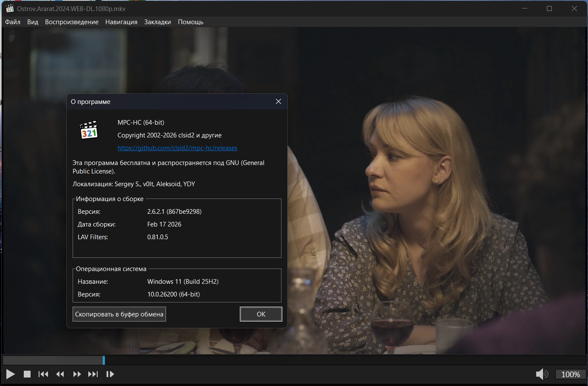Open the Вид menu

coord(33,22)
